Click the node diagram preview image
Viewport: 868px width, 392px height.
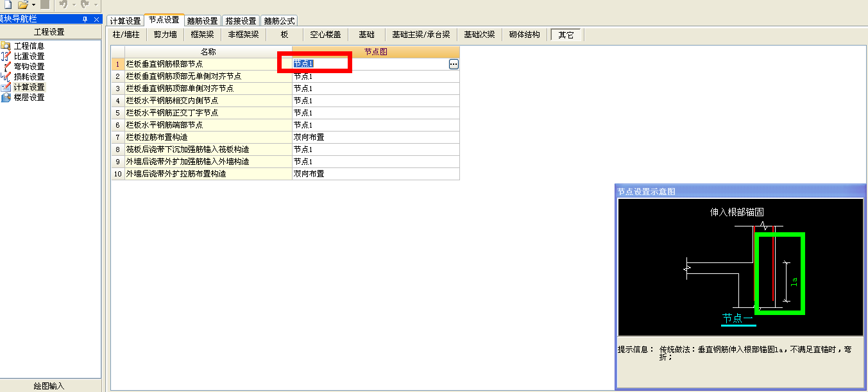pos(741,266)
